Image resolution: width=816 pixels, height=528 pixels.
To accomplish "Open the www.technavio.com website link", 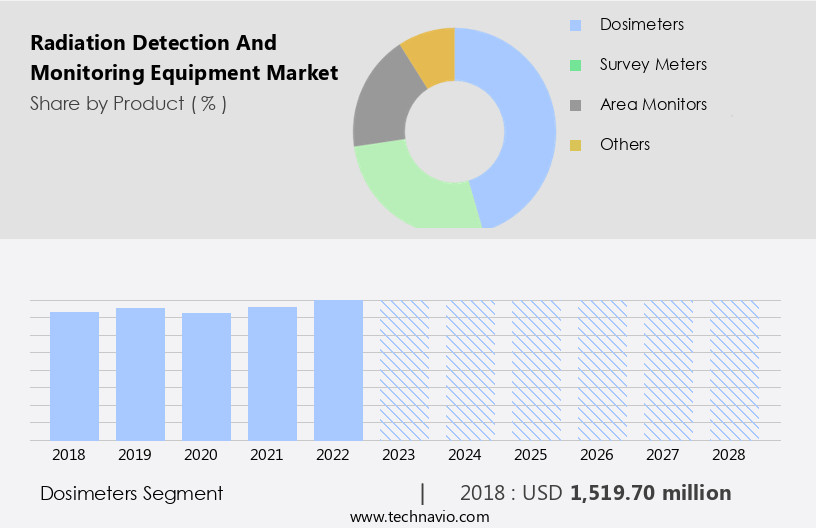I will [x=419, y=516].
